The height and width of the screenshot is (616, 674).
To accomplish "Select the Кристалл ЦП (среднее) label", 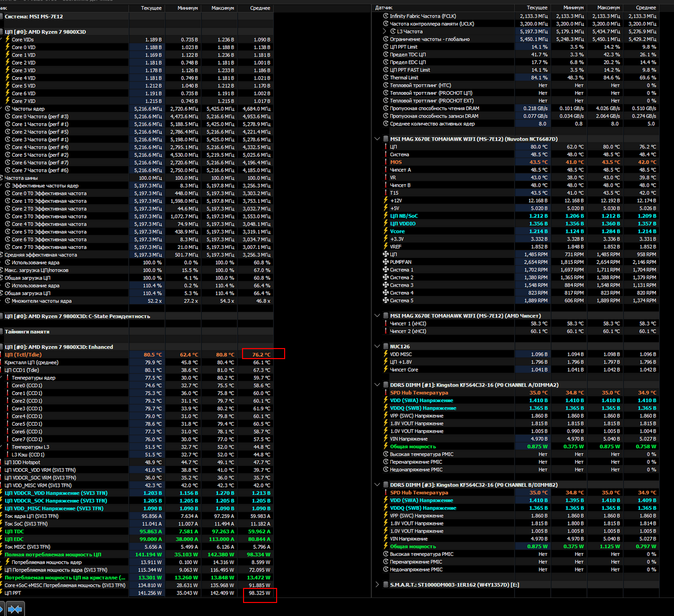I will click(x=32, y=363).
